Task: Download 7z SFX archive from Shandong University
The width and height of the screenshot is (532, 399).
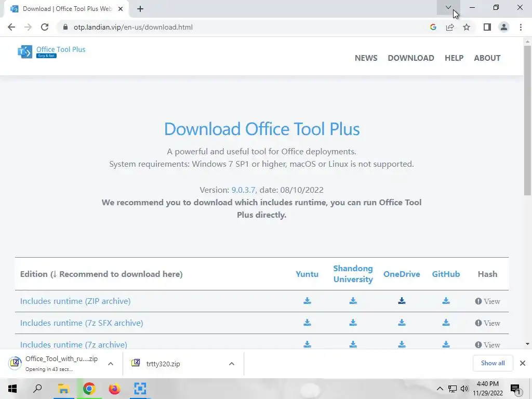Action: pyautogui.click(x=353, y=322)
